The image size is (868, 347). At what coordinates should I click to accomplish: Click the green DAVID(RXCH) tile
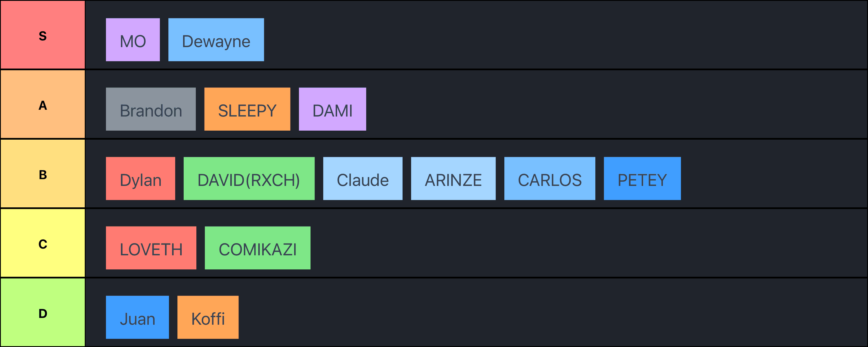point(249,178)
